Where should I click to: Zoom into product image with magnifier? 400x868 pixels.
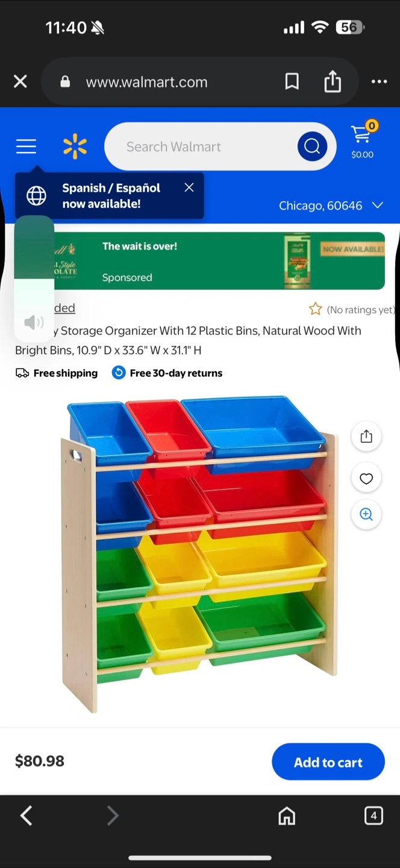[x=366, y=514]
